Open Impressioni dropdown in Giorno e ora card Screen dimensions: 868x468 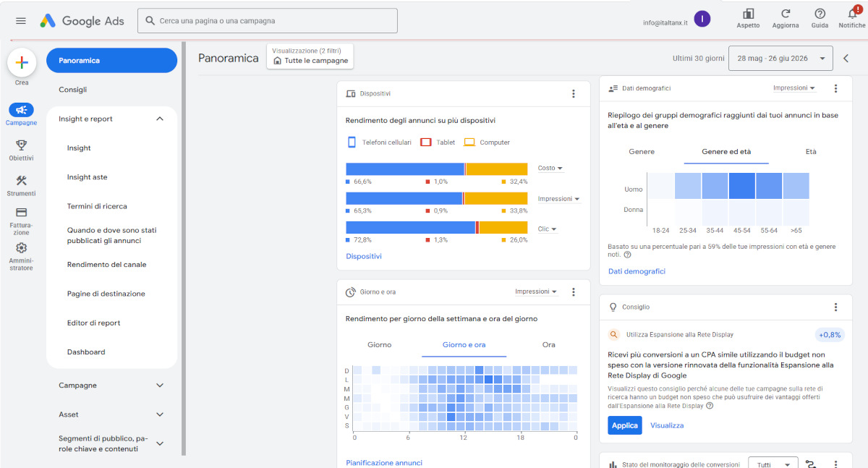[x=536, y=292]
